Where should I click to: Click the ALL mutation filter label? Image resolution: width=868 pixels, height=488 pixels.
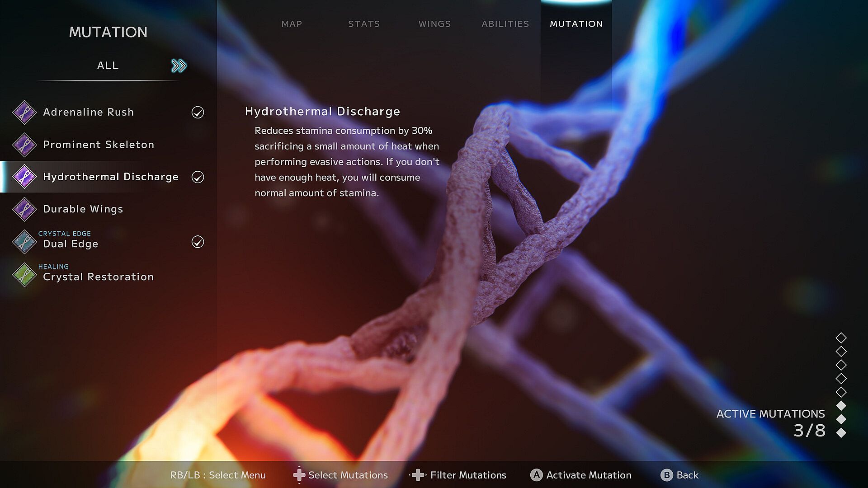108,66
